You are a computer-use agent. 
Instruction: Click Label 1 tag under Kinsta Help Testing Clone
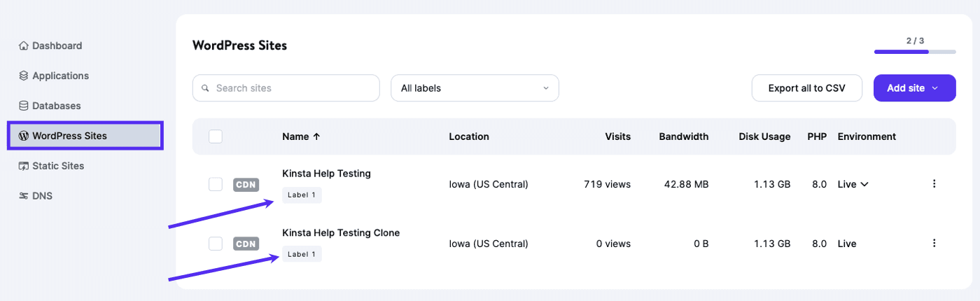pyautogui.click(x=302, y=254)
